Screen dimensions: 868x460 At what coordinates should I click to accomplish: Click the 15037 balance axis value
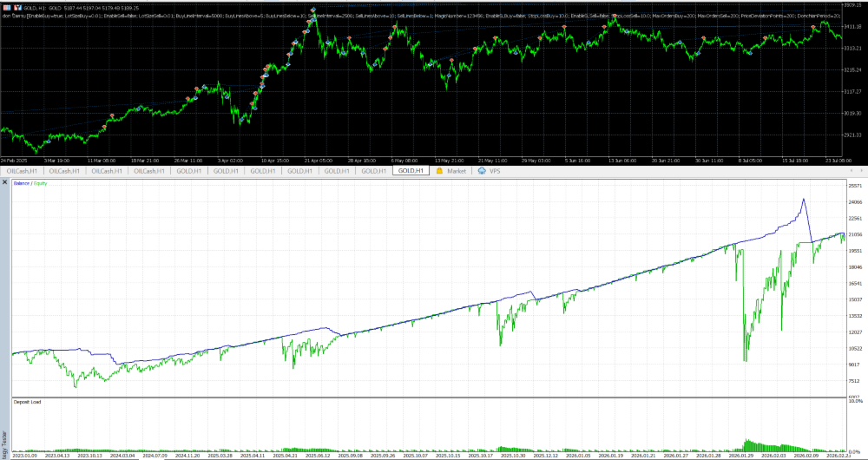coord(854,299)
